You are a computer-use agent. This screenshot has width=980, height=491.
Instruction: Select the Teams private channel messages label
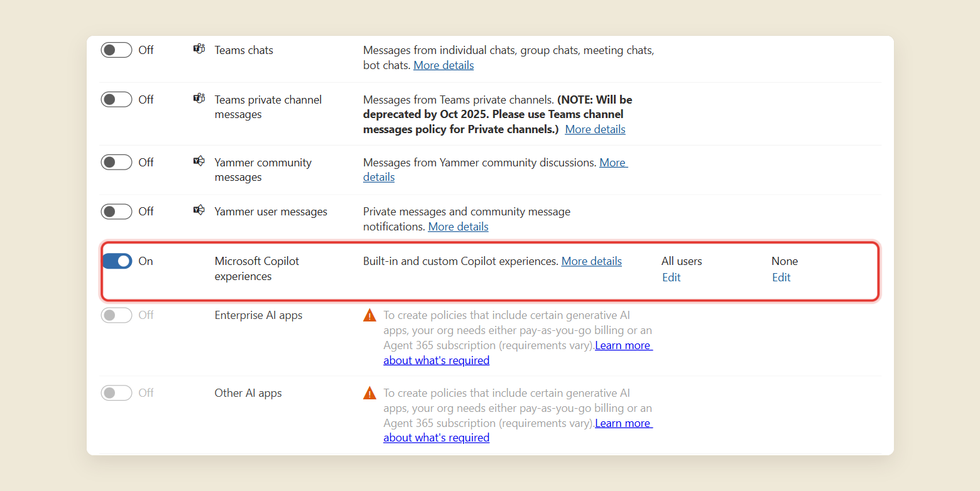pyautogui.click(x=268, y=107)
